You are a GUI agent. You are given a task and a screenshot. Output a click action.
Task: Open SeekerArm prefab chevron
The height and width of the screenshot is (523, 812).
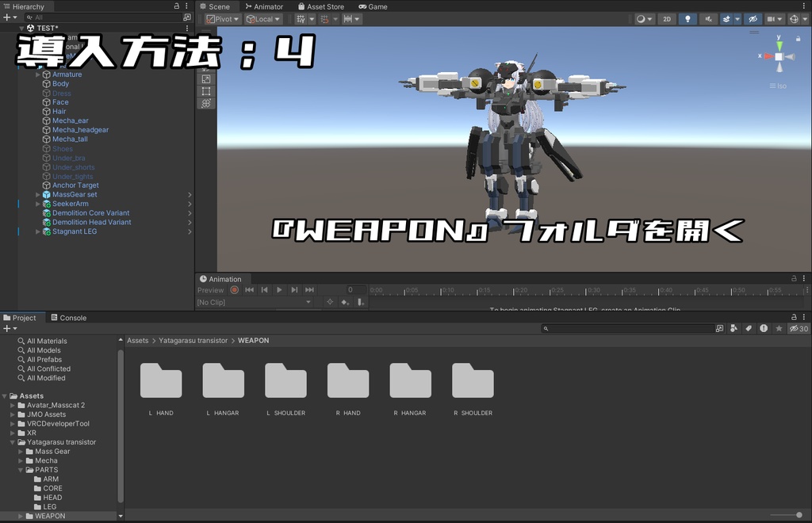(x=190, y=204)
